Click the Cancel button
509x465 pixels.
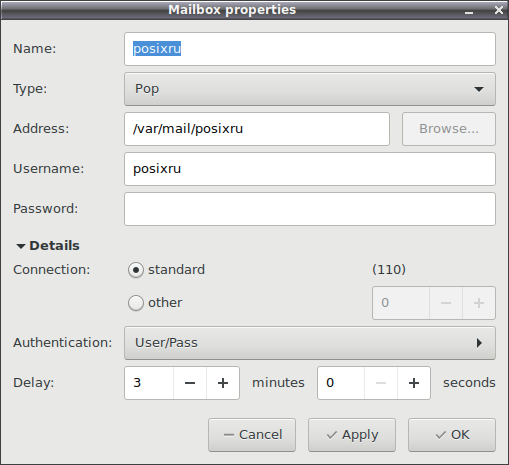point(252,435)
